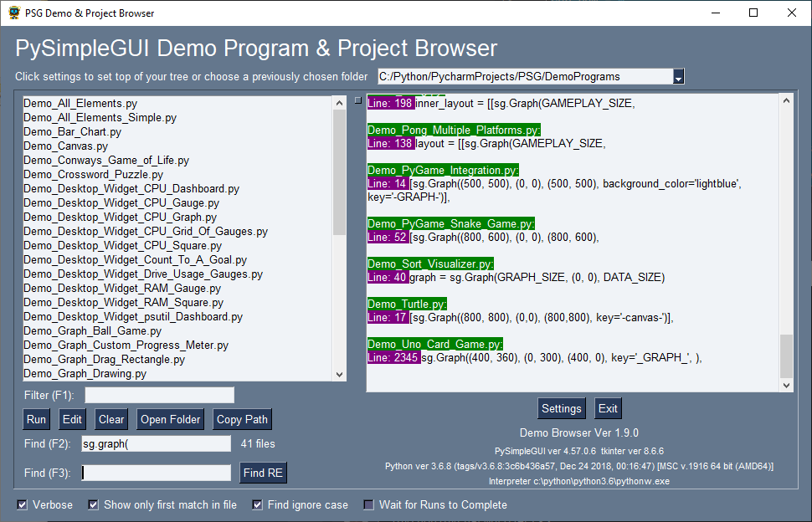Click the Find (F3) input field

coord(156,473)
